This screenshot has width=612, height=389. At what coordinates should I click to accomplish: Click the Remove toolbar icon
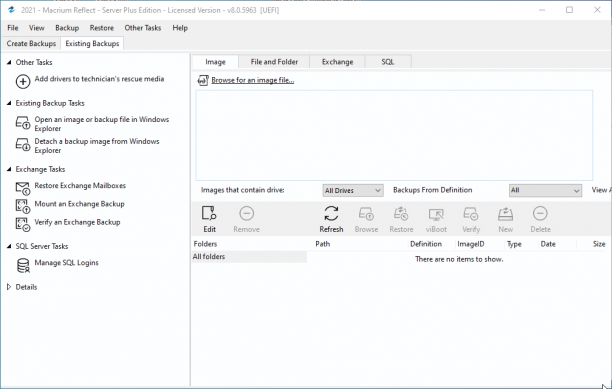point(246,213)
